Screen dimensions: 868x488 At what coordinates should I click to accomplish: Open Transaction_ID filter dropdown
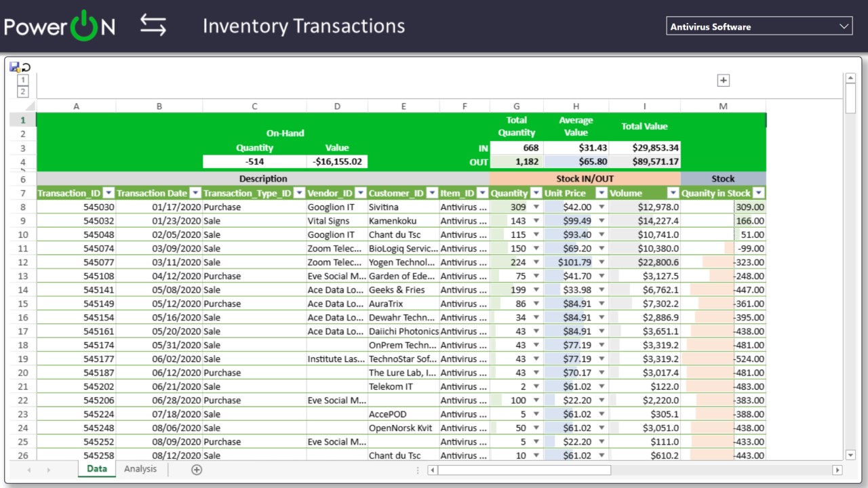[x=108, y=193]
